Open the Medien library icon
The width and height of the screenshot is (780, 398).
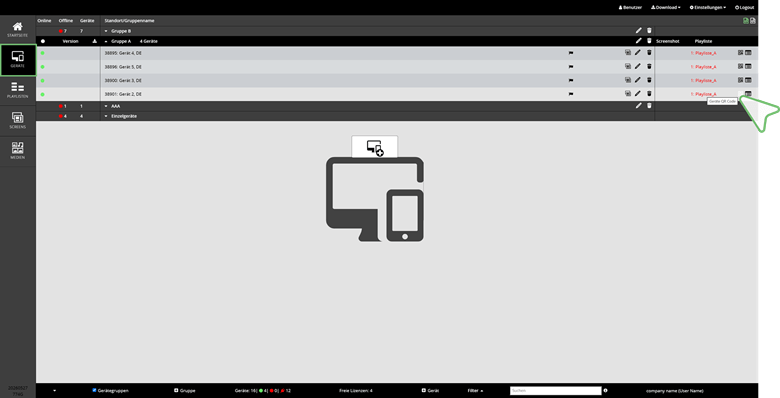17,151
